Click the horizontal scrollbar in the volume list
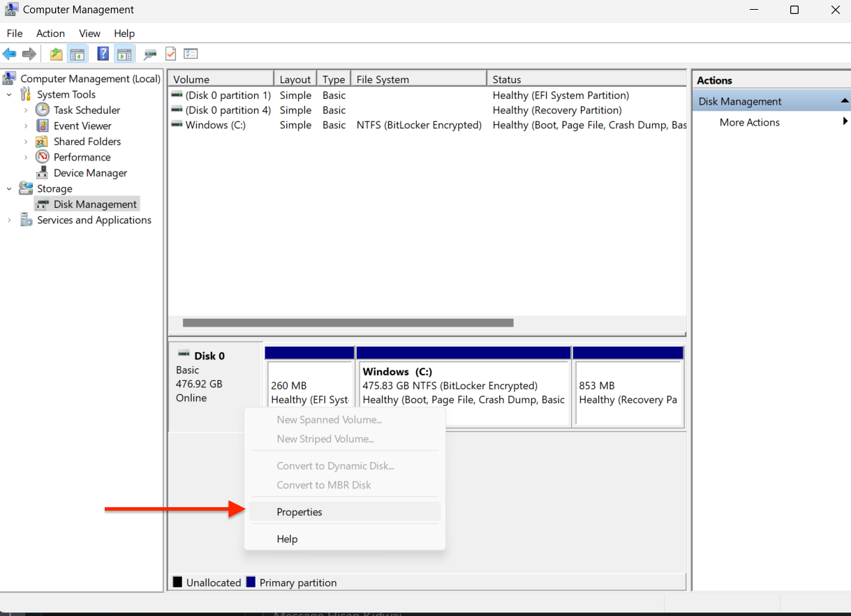Screen dimensions: 851x616 [348, 323]
